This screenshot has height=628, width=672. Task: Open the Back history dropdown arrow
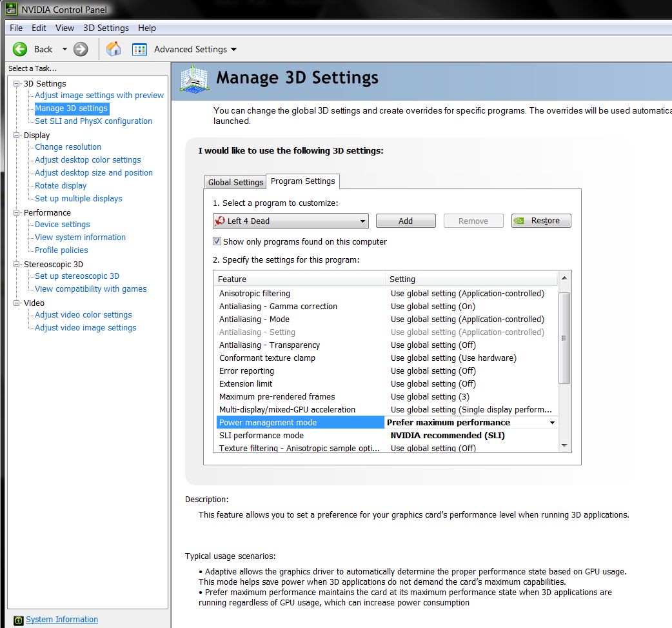click(64, 49)
